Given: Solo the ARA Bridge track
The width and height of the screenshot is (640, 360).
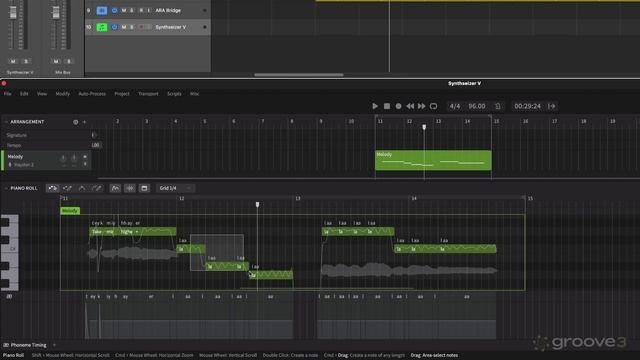Looking at the screenshot, I should tap(131, 10).
